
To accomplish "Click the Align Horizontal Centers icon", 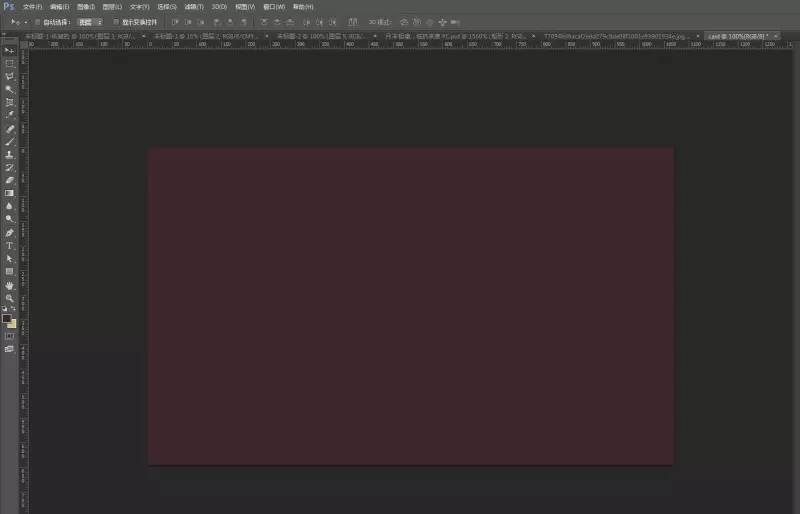I will (x=230, y=22).
